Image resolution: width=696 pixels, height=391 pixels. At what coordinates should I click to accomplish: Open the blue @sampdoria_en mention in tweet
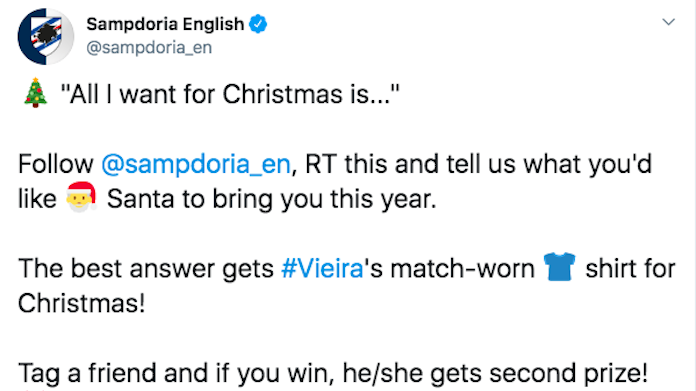pyautogui.click(x=196, y=164)
